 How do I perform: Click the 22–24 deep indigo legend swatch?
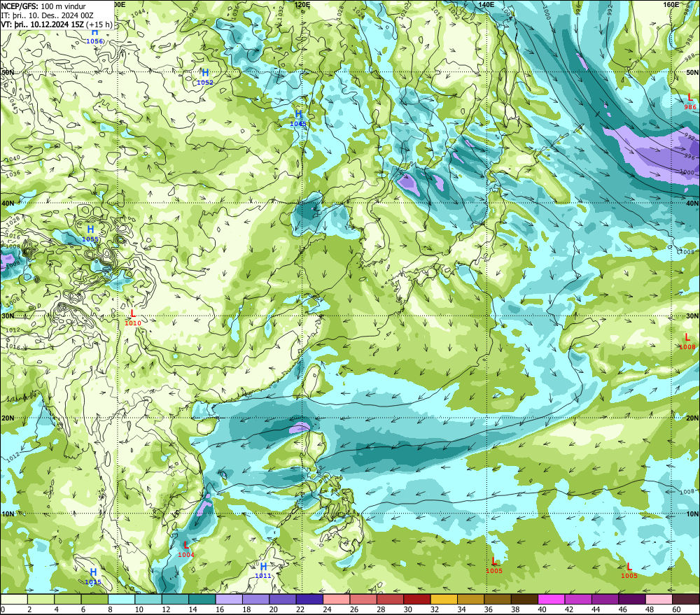309,600
